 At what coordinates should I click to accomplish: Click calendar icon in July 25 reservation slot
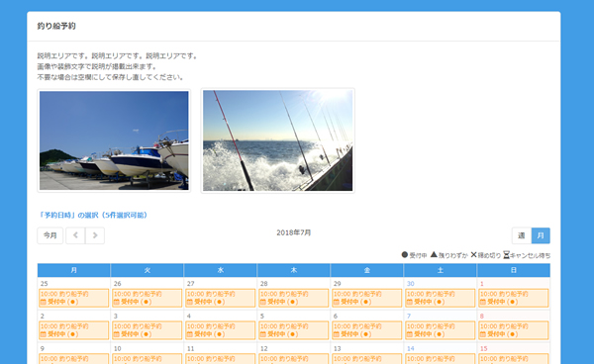click(44, 302)
